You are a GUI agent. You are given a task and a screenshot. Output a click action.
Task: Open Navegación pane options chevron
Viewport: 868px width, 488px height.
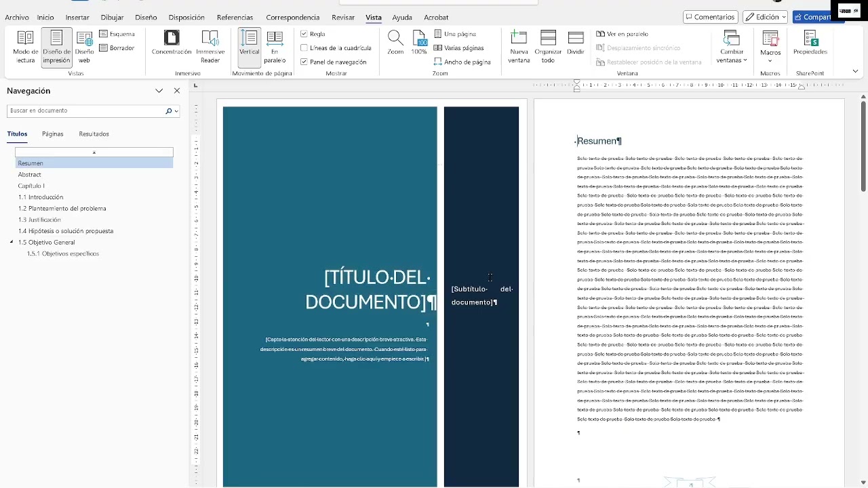click(159, 91)
